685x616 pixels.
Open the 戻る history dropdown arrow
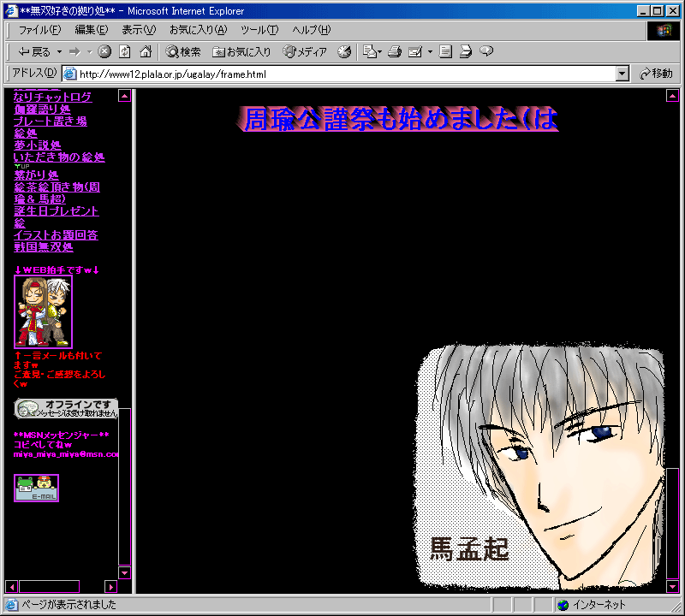[59, 52]
